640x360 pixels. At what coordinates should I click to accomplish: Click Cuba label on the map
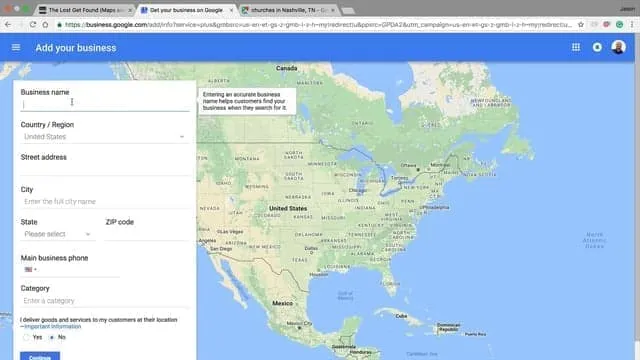point(401,316)
